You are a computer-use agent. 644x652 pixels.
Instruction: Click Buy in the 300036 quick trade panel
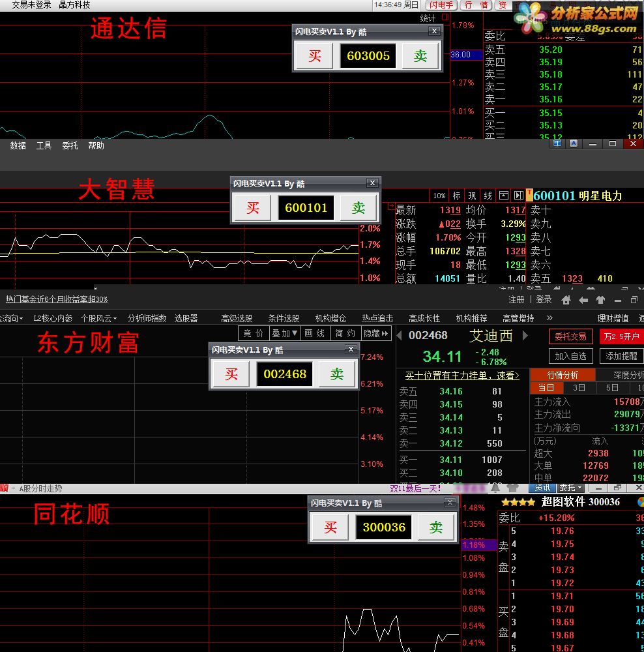point(330,527)
